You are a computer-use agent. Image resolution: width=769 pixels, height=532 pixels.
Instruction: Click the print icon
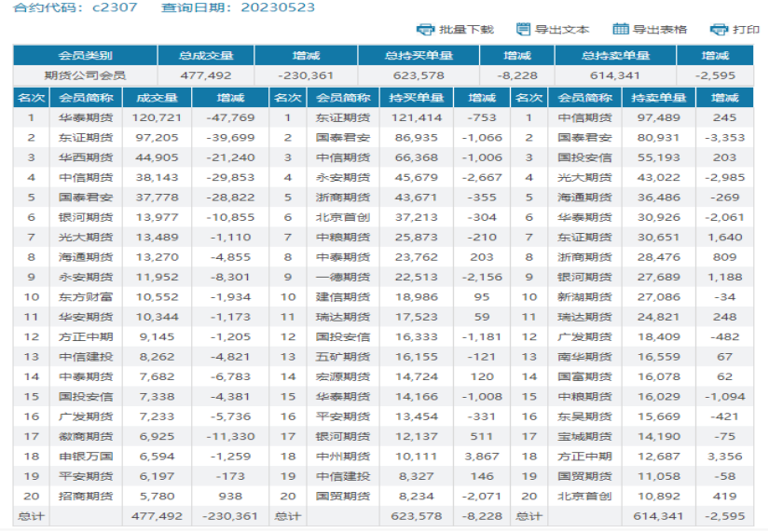(719, 30)
